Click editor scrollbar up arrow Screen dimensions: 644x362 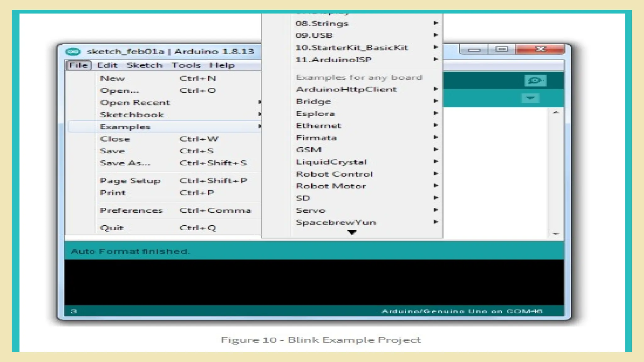point(556,112)
